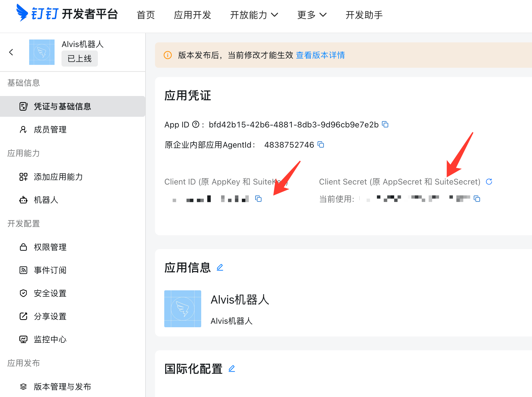Image resolution: width=532 pixels, height=397 pixels.
Task: Click the 权限管理 lock icon
Action: [x=23, y=247]
